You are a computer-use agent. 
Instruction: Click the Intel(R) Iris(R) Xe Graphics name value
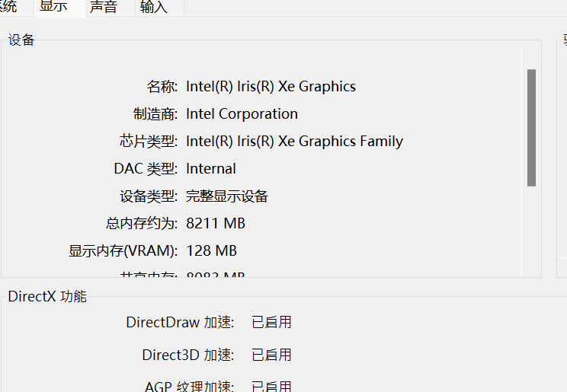(271, 87)
